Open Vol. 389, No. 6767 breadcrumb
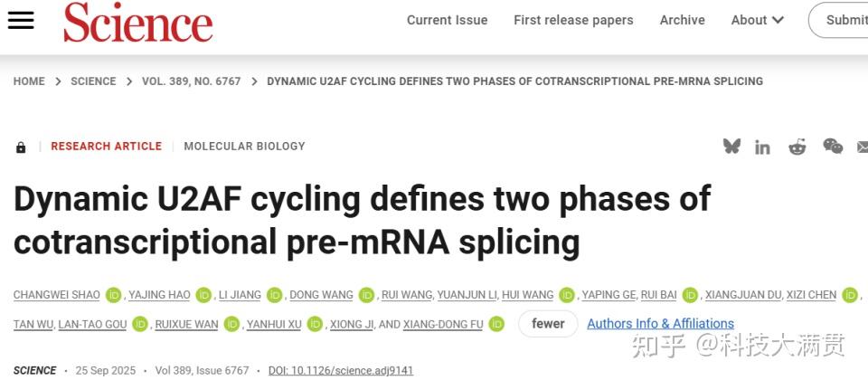 click(191, 81)
